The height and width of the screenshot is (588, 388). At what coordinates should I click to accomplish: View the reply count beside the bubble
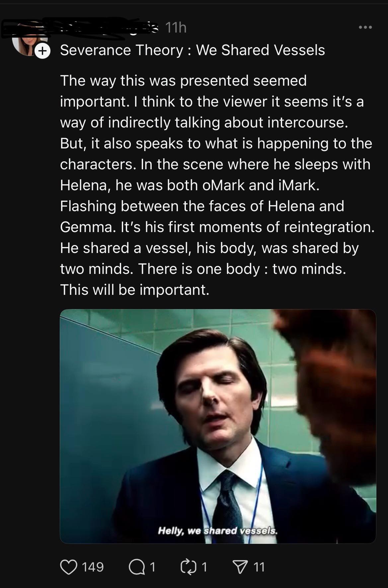pyautogui.click(x=152, y=567)
